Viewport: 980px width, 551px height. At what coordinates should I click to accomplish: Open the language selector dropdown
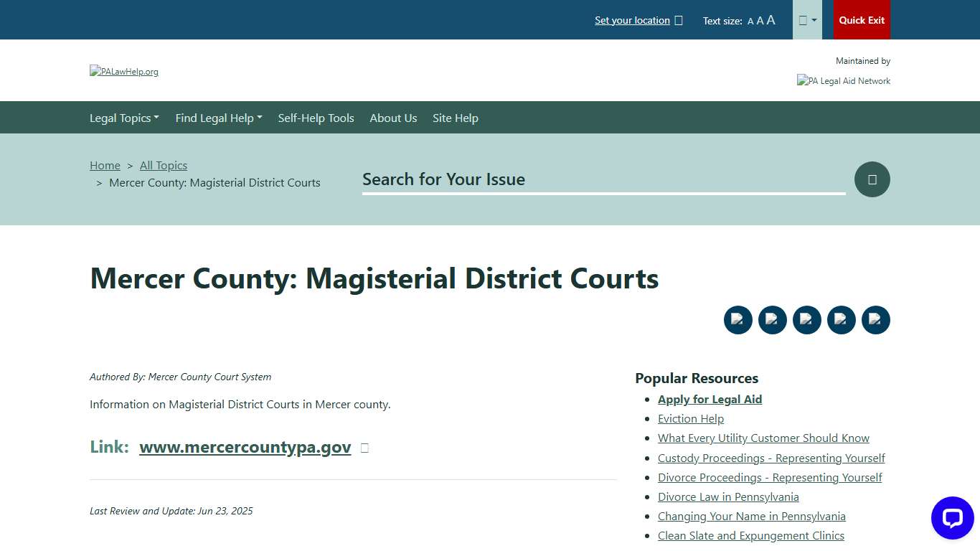[x=806, y=19]
